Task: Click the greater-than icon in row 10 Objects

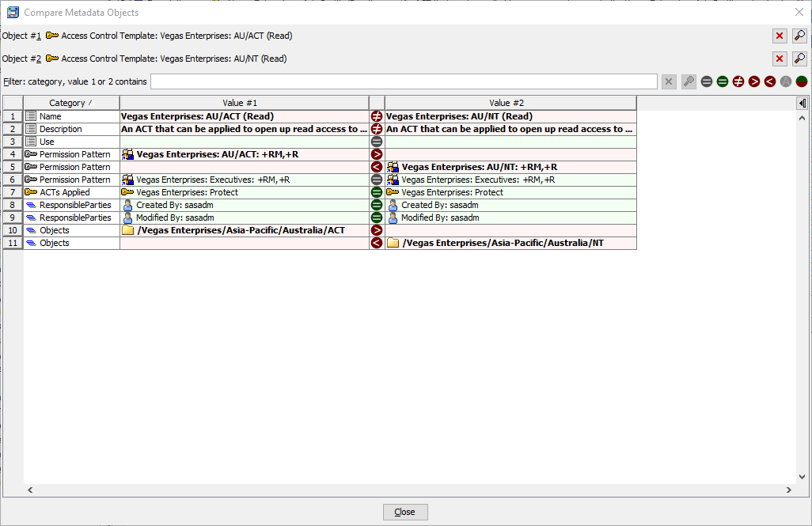Action: tap(377, 230)
